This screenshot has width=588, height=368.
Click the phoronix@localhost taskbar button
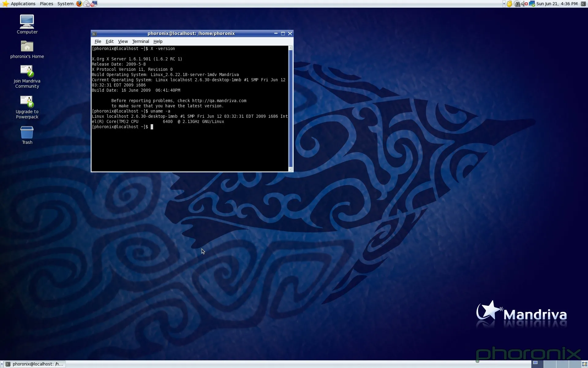click(x=34, y=364)
